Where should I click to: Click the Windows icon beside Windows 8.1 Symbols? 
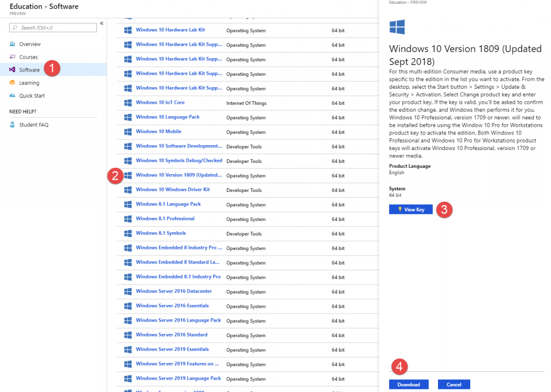click(128, 233)
